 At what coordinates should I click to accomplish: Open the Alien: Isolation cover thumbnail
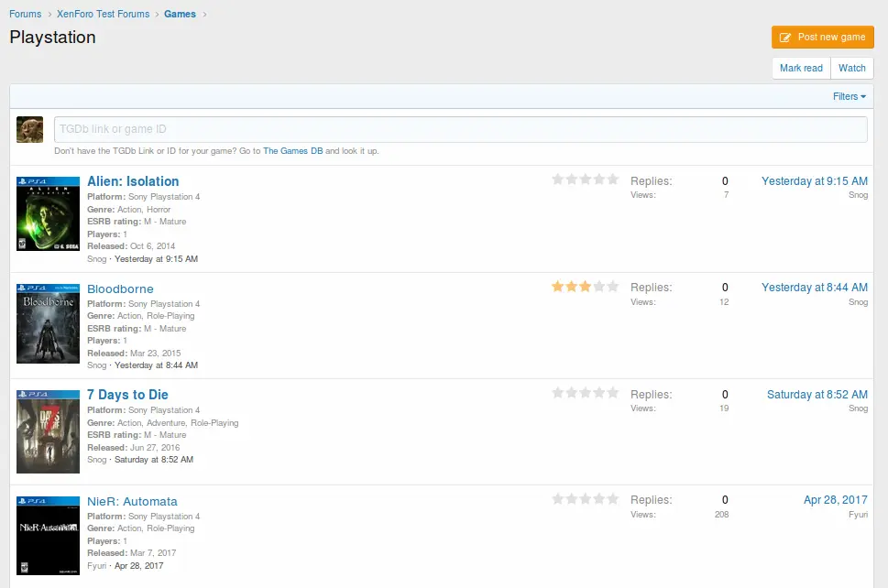[48, 214]
